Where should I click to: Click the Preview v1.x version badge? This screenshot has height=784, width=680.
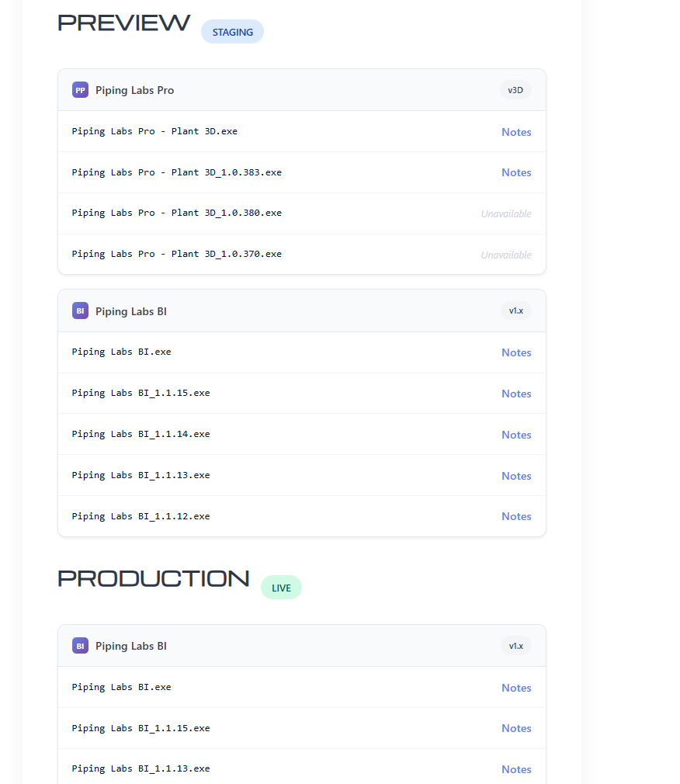515,310
